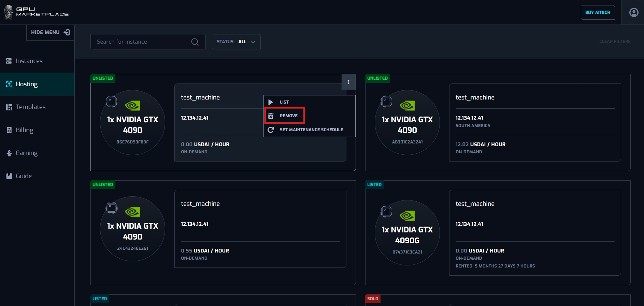
Task: Choose the List option in context menu
Action: (x=284, y=102)
